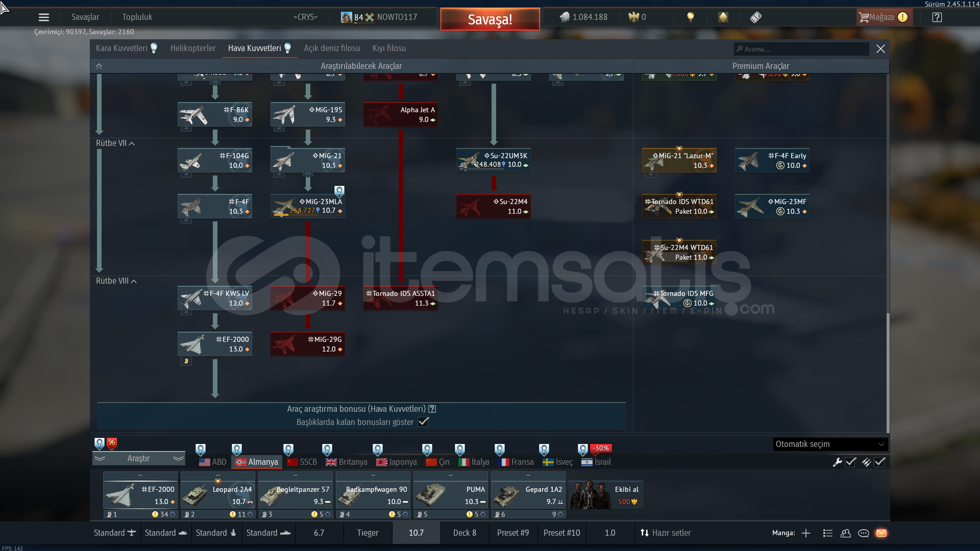Image resolution: width=980 pixels, height=551 pixels.
Task: Toggle 'Başlıklarda kalan bonusları göster' checkbox
Action: (423, 422)
